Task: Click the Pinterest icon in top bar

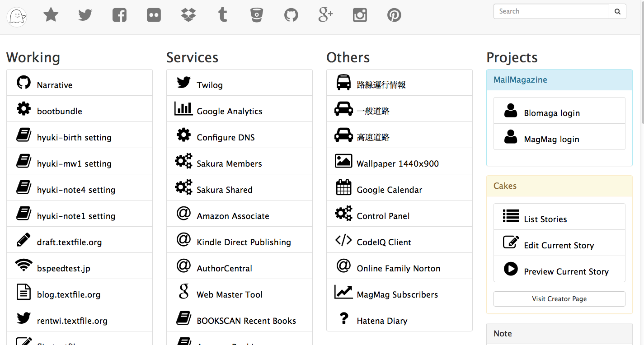Action: pyautogui.click(x=394, y=15)
